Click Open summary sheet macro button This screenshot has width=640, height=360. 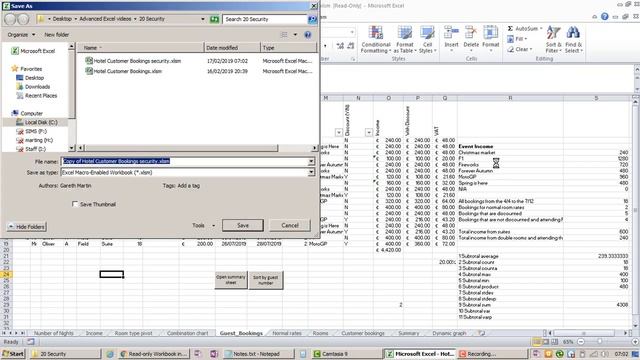pos(231,280)
